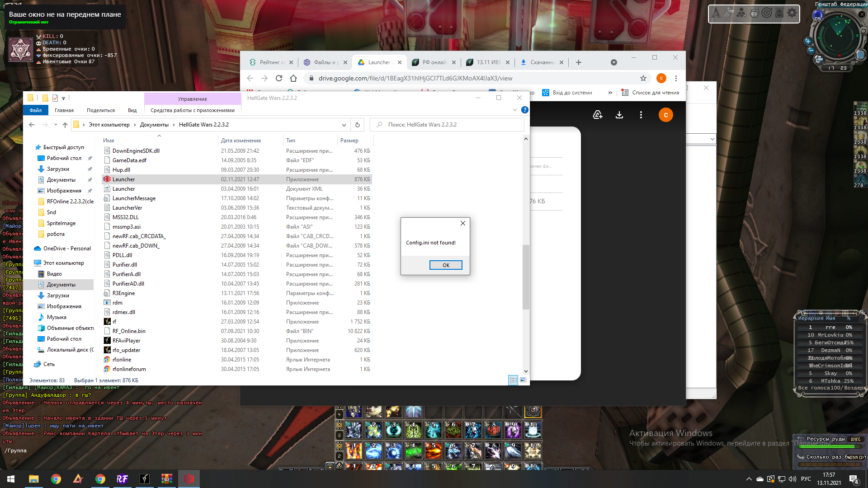This screenshot has height=488, width=868.
Task: Open Explorer help question icon
Action: 524,110
